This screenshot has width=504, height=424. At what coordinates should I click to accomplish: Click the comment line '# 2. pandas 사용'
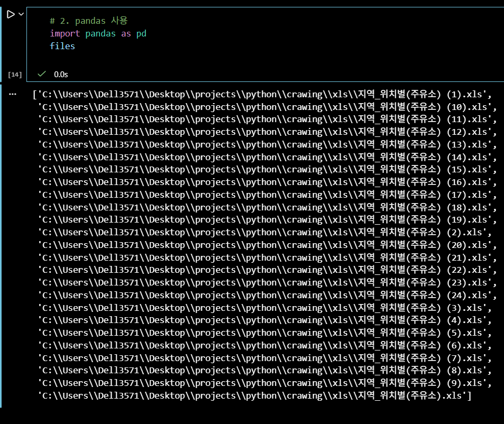click(89, 21)
